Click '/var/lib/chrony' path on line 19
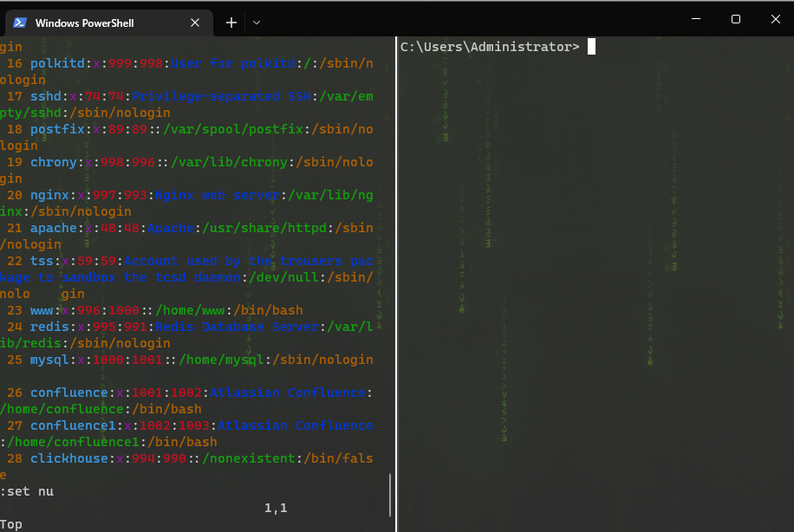Image resolution: width=794 pixels, height=532 pixels. 229,163
